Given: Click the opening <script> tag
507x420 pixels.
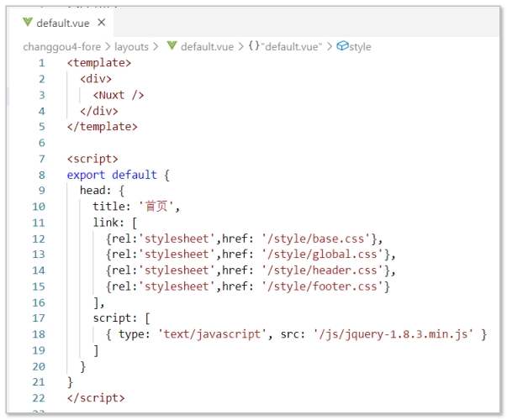Looking at the screenshot, I should pos(92,159).
